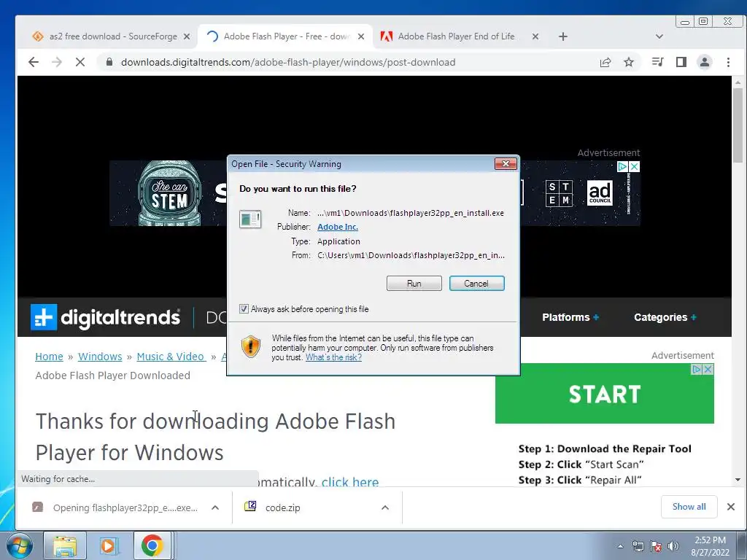Screen dimensions: 747x560
Task: Open the Windows Start menu
Action: click(19, 545)
